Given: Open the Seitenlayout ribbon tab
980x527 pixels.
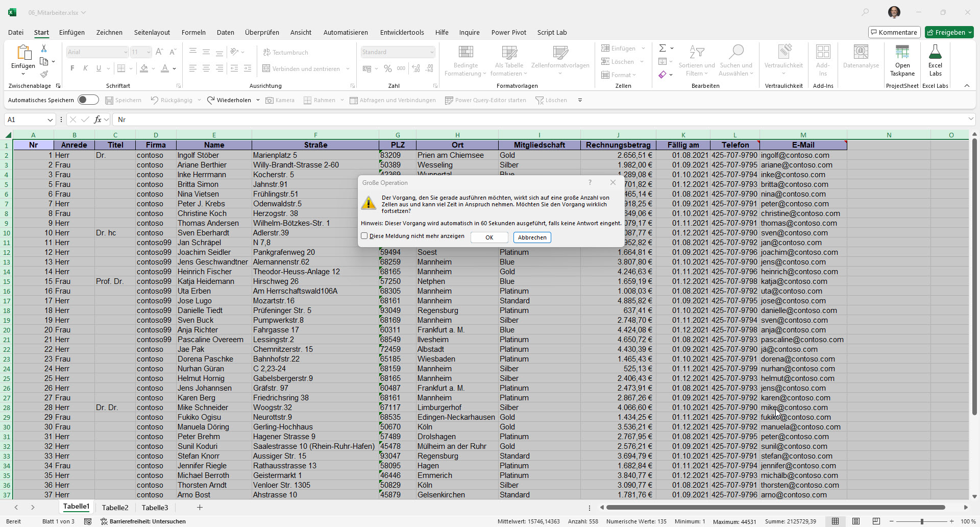Looking at the screenshot, I should 152,32.
